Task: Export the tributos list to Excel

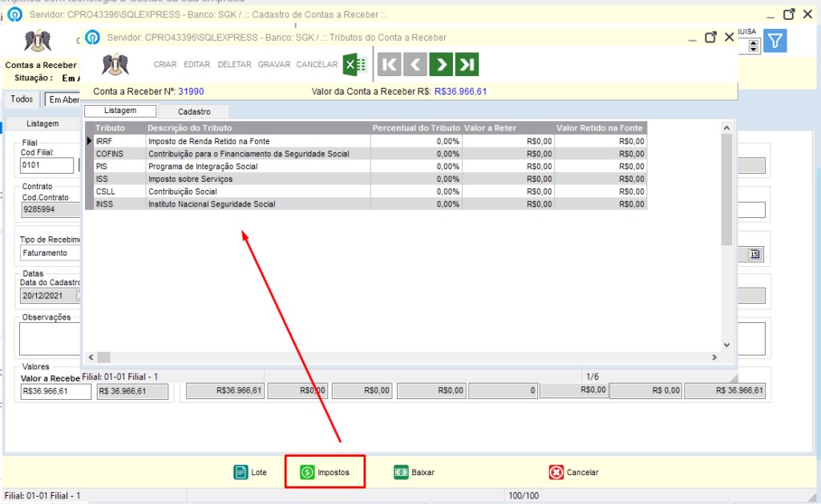Action: tap(355, 64)
